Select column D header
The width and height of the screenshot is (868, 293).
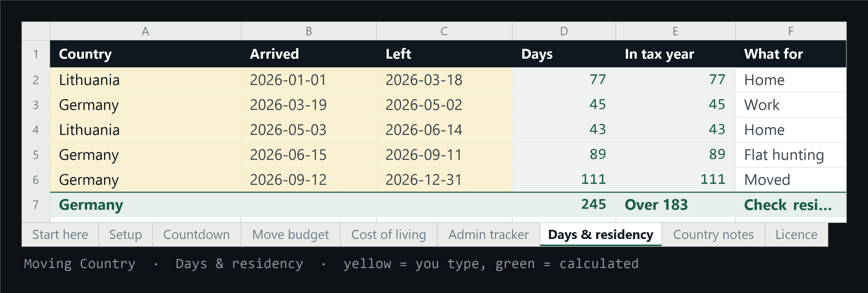564,31
